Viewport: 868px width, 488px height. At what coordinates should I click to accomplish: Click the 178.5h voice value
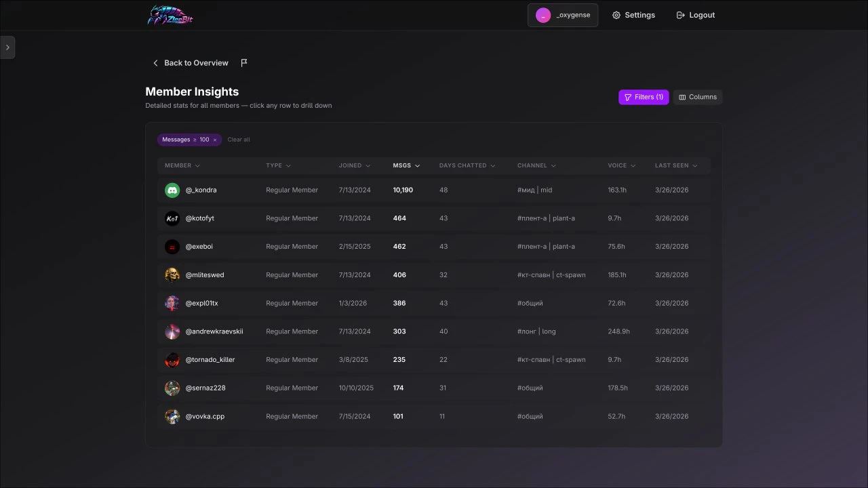click(x=618, y=388)
